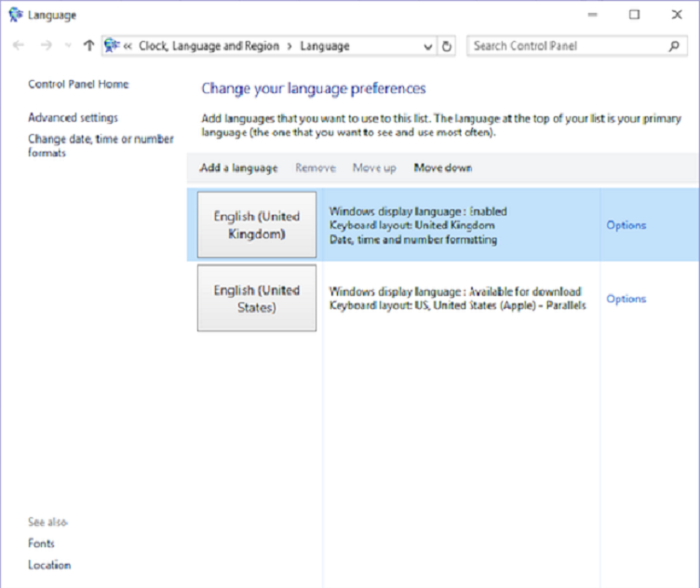Viewport: 700px width, 588px height.
Task: Expand the breadcrumb separator chevron after Region
Action: tap(289, 47)
